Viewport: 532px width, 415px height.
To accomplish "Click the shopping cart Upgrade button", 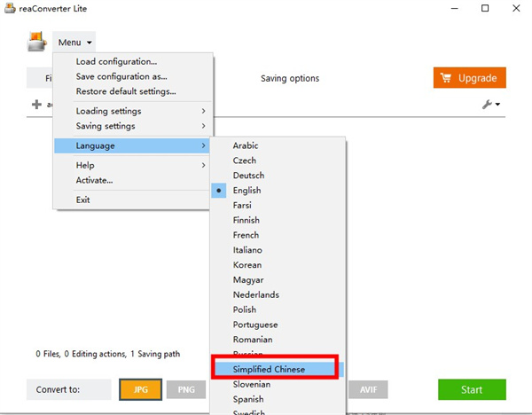I will click(470, 78).
